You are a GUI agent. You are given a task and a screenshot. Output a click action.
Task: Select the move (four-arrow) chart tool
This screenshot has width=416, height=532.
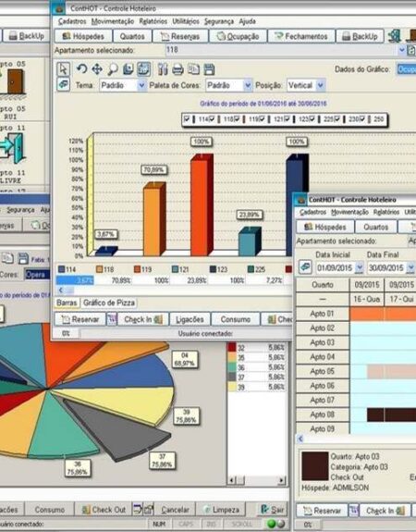coord(97,69)
